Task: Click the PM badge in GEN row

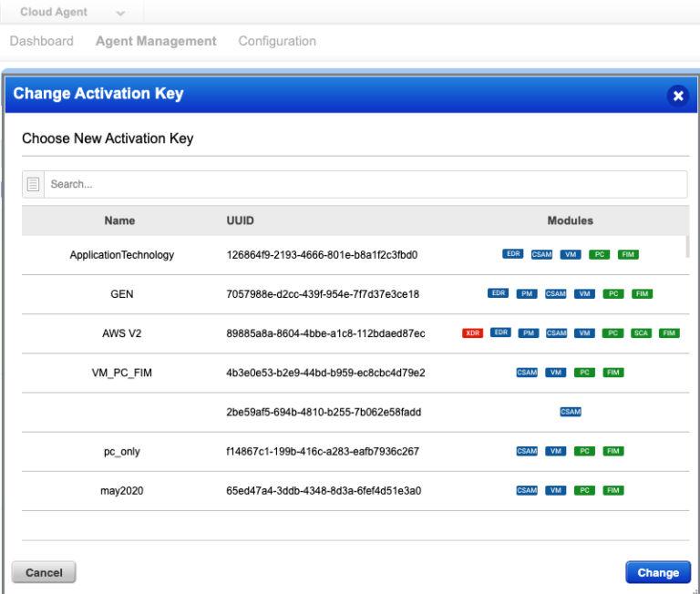Action: [527, 293]
